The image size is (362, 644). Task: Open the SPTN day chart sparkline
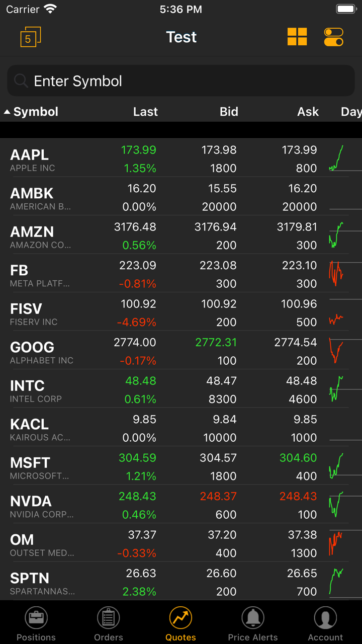pos(336,582)
